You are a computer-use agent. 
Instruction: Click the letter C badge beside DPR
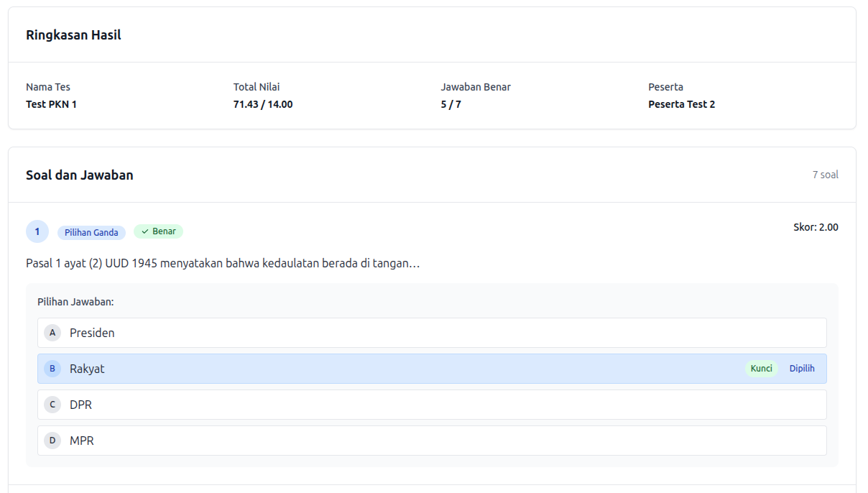tap(52, 405)
